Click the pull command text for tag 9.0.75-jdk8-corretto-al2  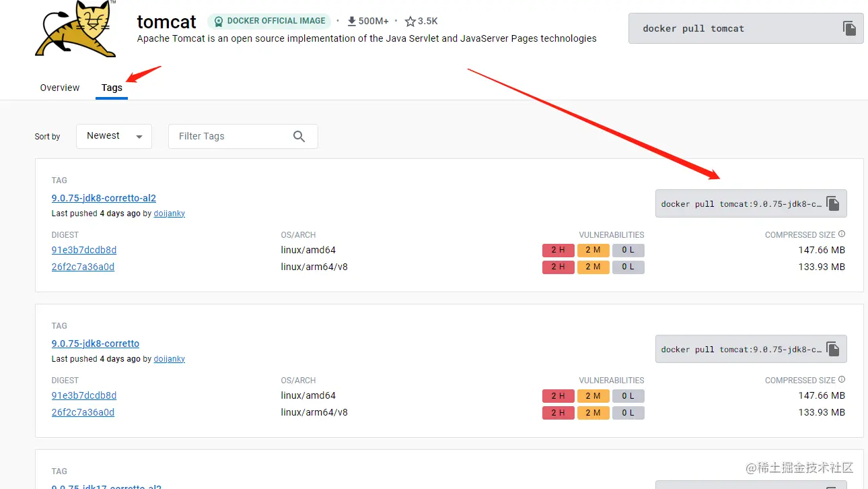(x=741, y=204)
